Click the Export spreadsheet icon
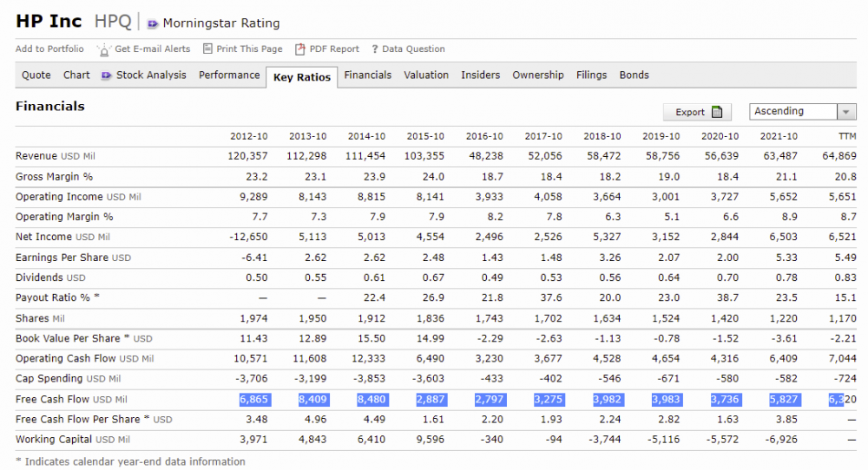This screenshot has height=470, width=868. point(717,112)
